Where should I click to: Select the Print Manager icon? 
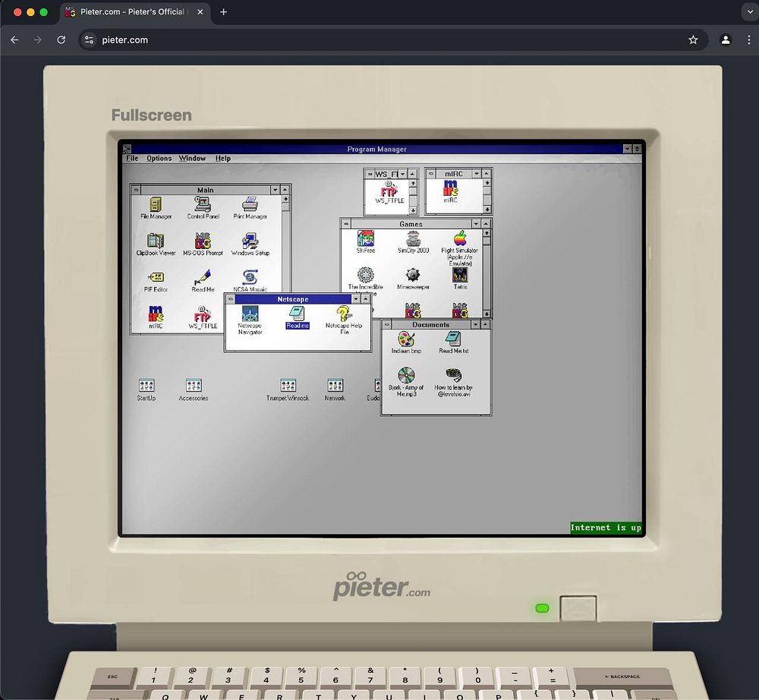click(x=250, y=208)
